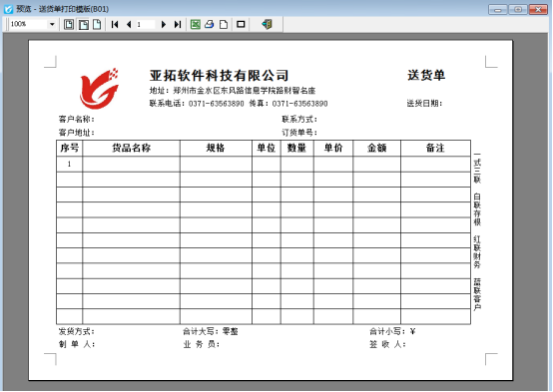Screen dimensions: 553x392
Task: Exit the preview using the door icon
Action: (267, 24)
